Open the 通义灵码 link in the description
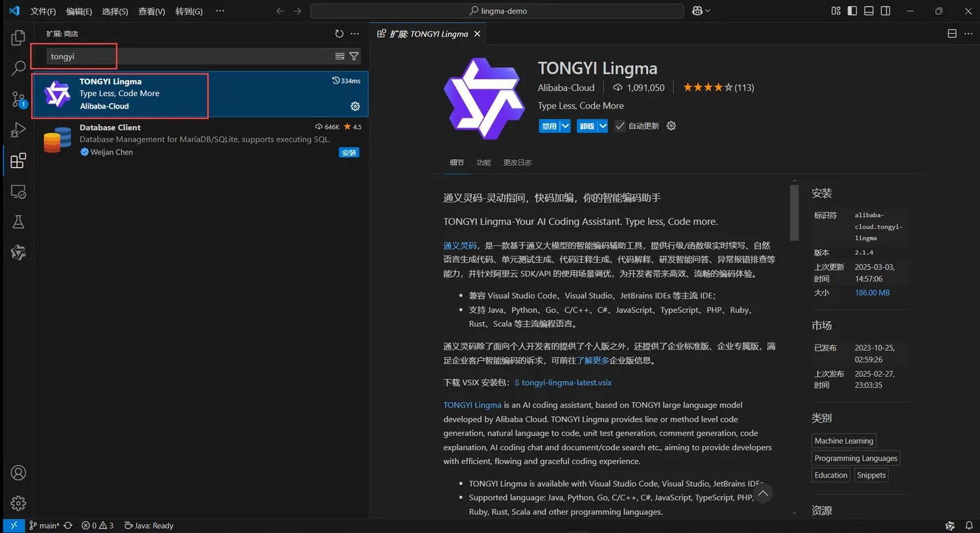Image resolution: width=980 pixels, height=533 pixels. [460, 245]
